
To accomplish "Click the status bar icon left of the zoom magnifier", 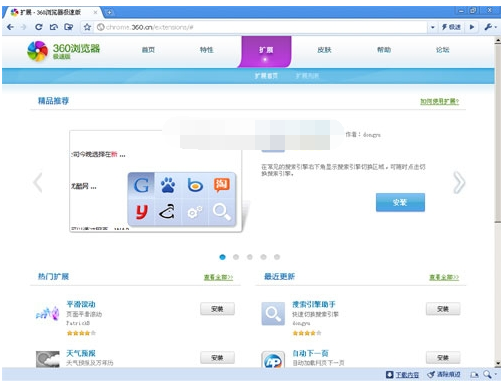I will pos(474,375).
